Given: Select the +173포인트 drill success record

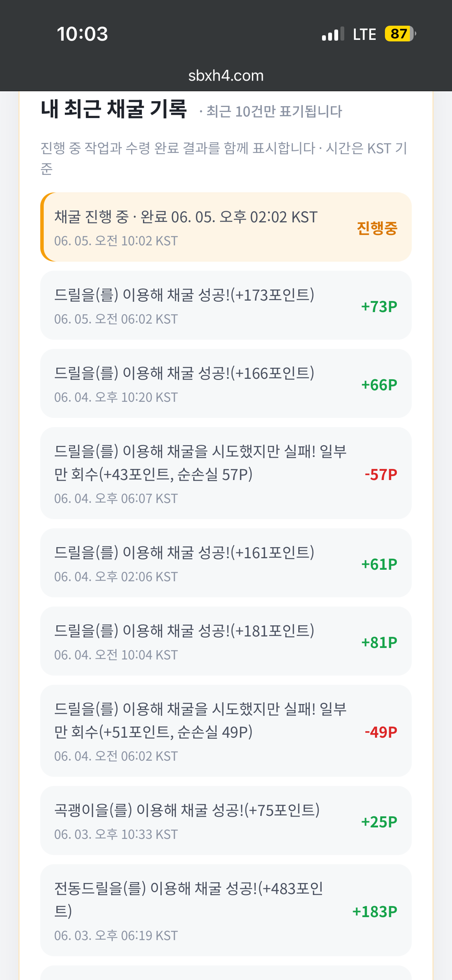Looking at the screenshot, I should (226, 305).
